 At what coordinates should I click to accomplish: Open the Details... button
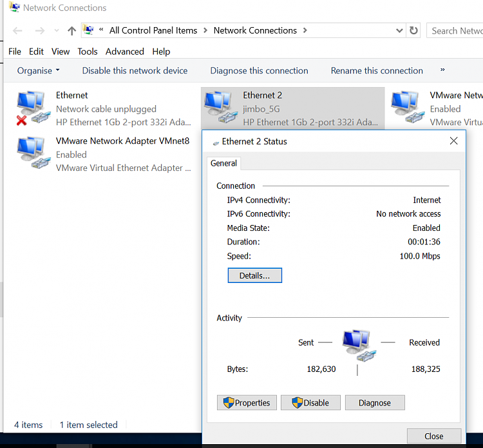[255, 275]
